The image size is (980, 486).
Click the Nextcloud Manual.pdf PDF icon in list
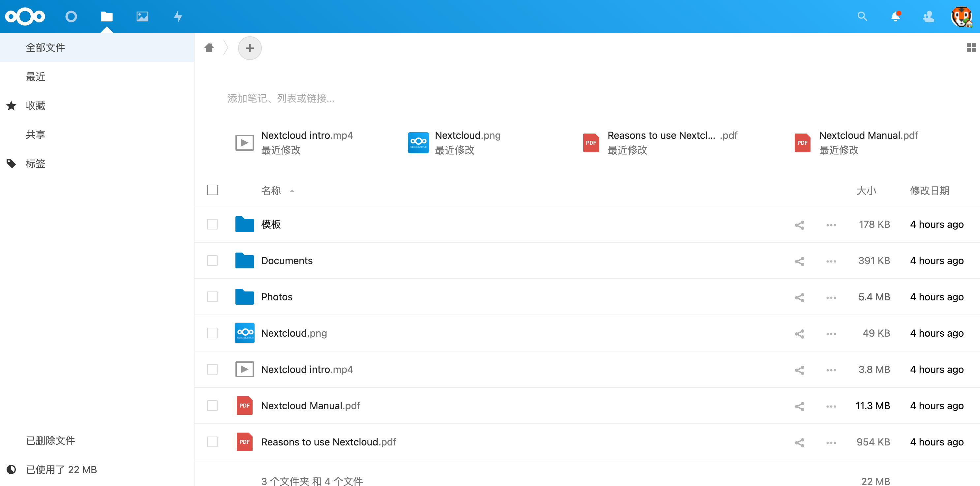pos(244,405)
